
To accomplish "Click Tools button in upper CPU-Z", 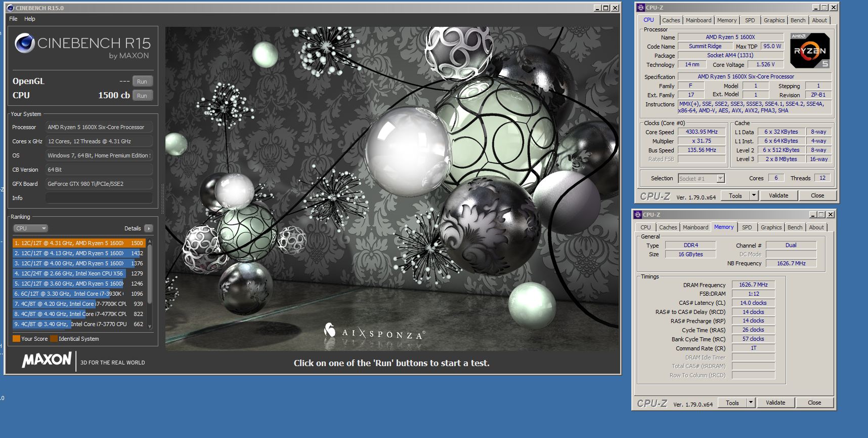I will tap(735, 195).
